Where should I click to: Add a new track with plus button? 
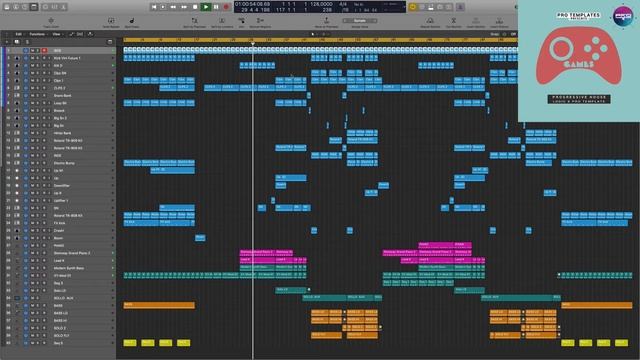[x=7, y=42]
